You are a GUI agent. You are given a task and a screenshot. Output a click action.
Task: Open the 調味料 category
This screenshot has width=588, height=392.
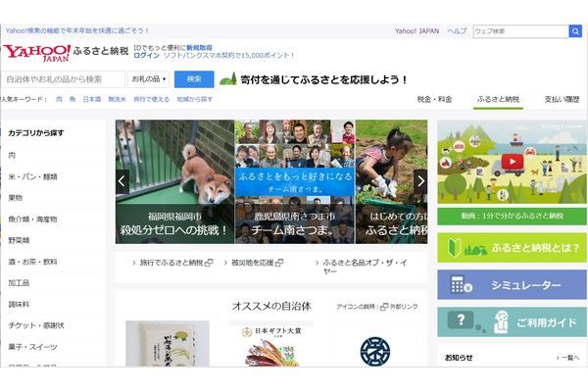coord(19,304)
